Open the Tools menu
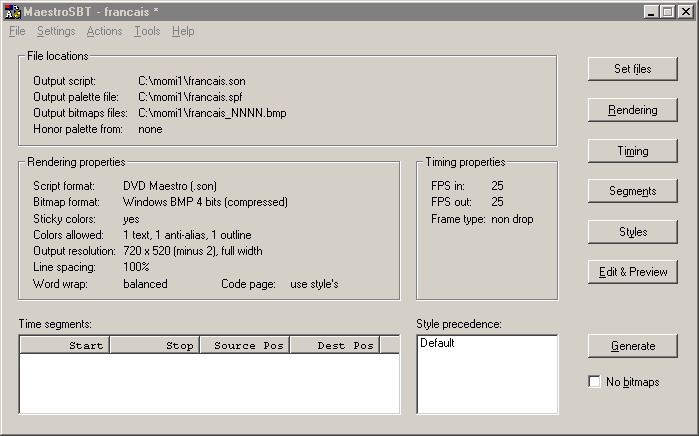 tap(147, 31)
